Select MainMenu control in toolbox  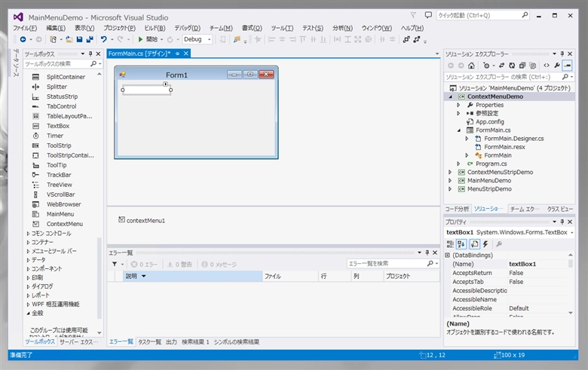(60, 214)
